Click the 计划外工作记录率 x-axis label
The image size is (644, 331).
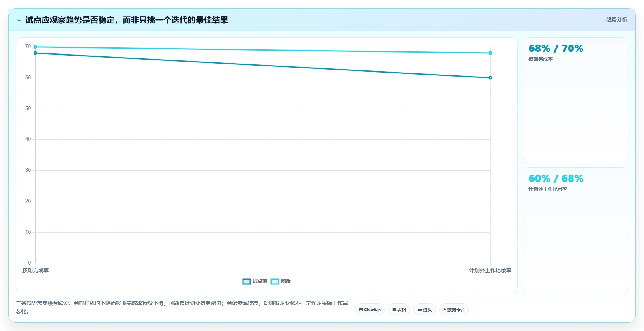490,270
